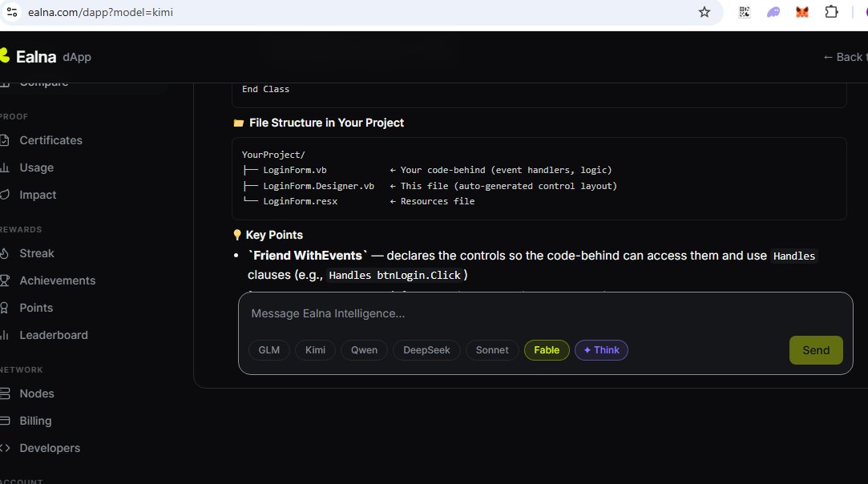Select the Qwen model chip

[364, 350]
